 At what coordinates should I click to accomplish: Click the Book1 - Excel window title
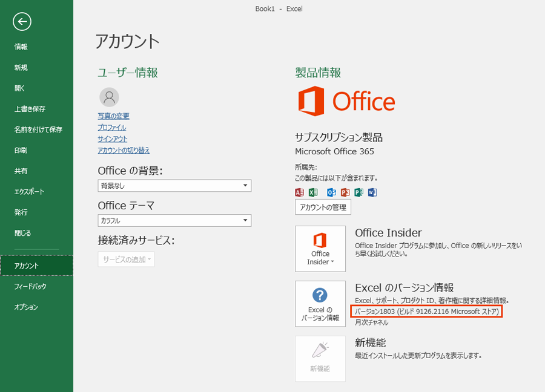[279, 8]
